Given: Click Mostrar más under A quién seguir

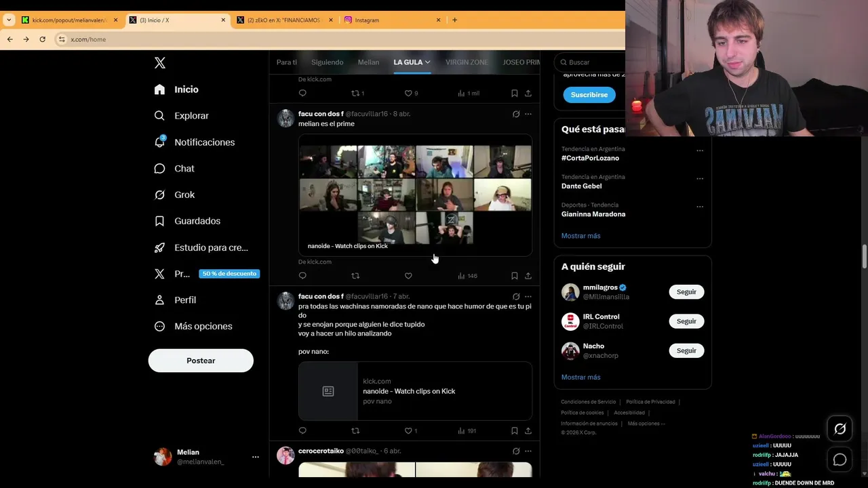Looking at the screenshot, I should tap(580, 378).
